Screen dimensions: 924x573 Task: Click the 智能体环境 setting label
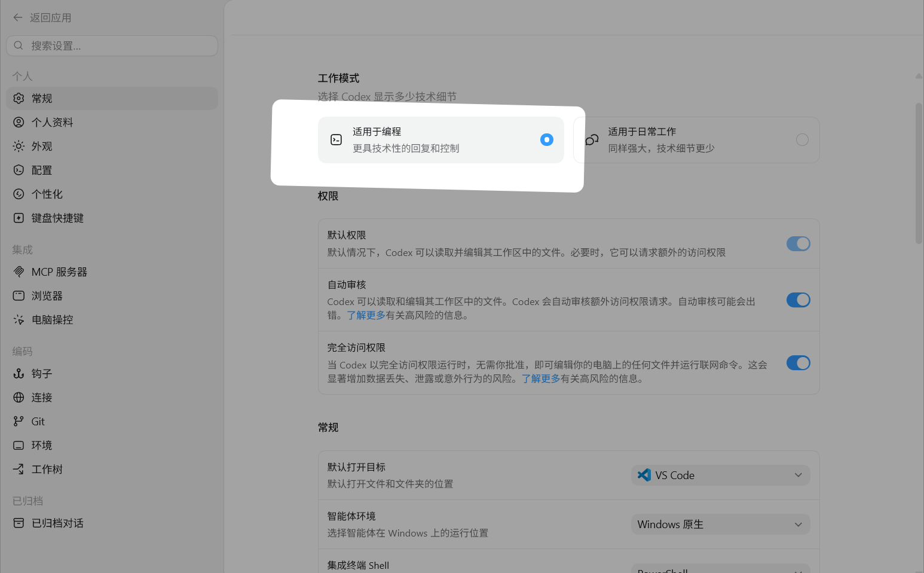(351, 516)
